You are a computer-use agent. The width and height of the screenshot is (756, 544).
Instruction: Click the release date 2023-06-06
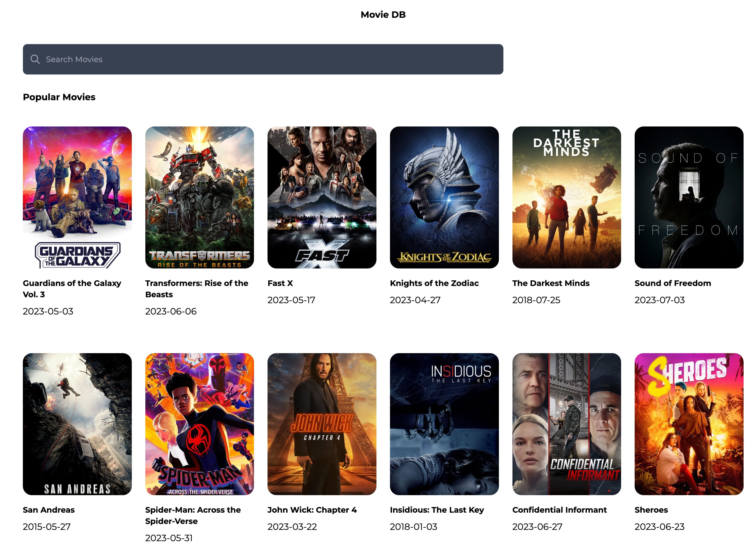pos(171,311)
